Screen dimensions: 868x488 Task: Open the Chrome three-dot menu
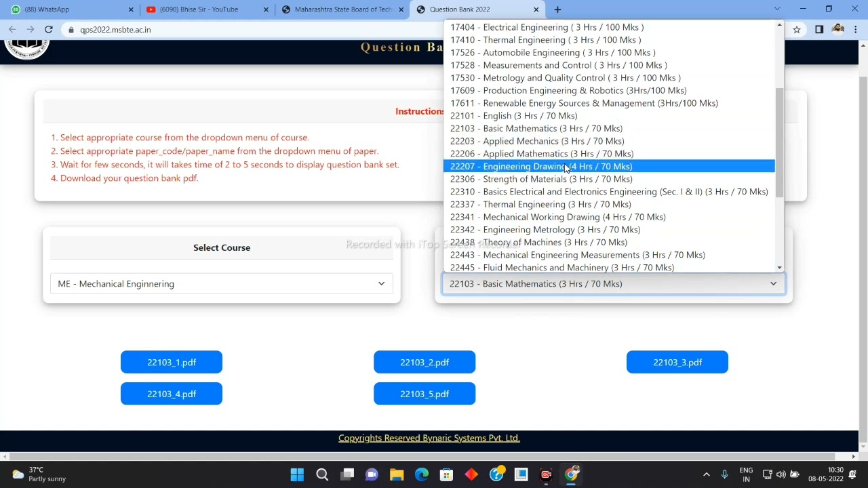[856, 30]
